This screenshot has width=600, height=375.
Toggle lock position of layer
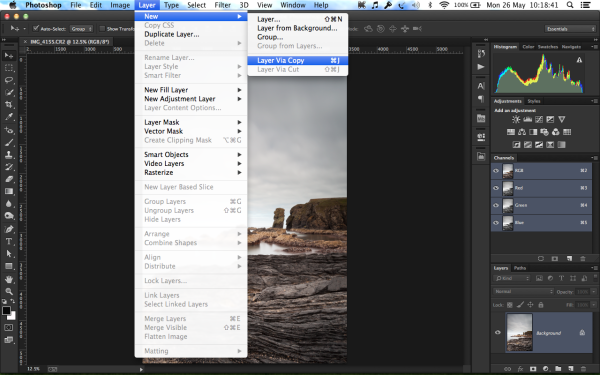click(530, 305)
